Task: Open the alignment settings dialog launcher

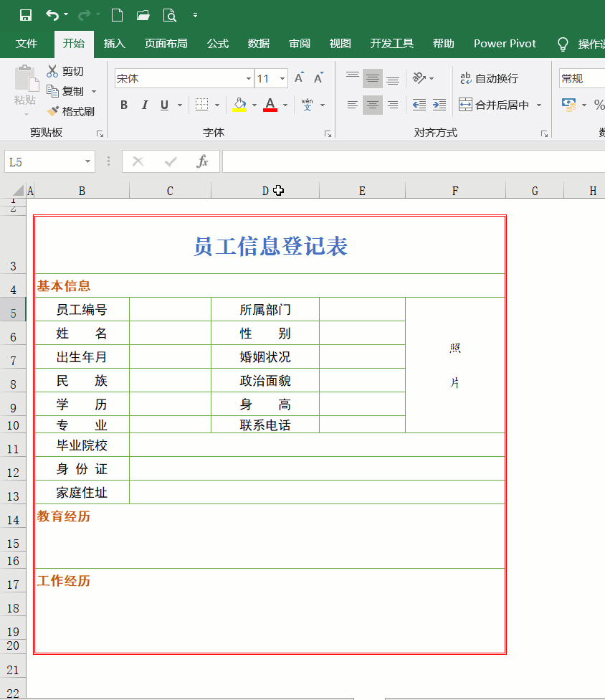Action: pos(544,133)
